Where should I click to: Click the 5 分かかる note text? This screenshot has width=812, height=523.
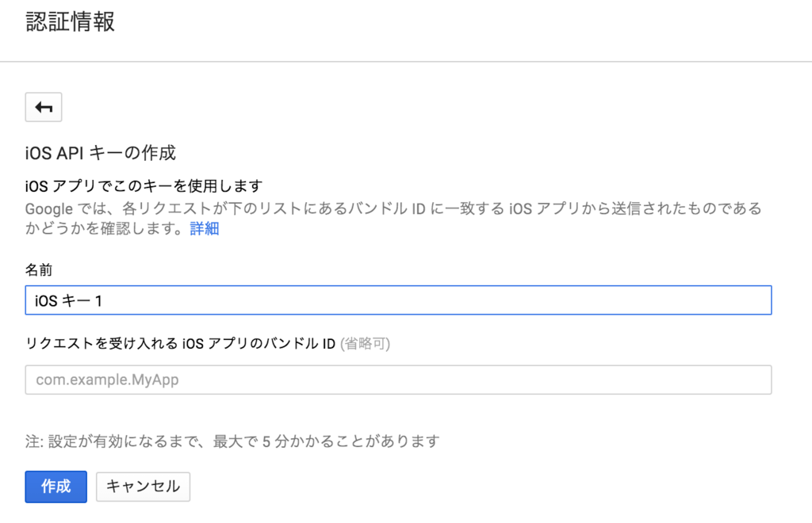pos(230,444)
